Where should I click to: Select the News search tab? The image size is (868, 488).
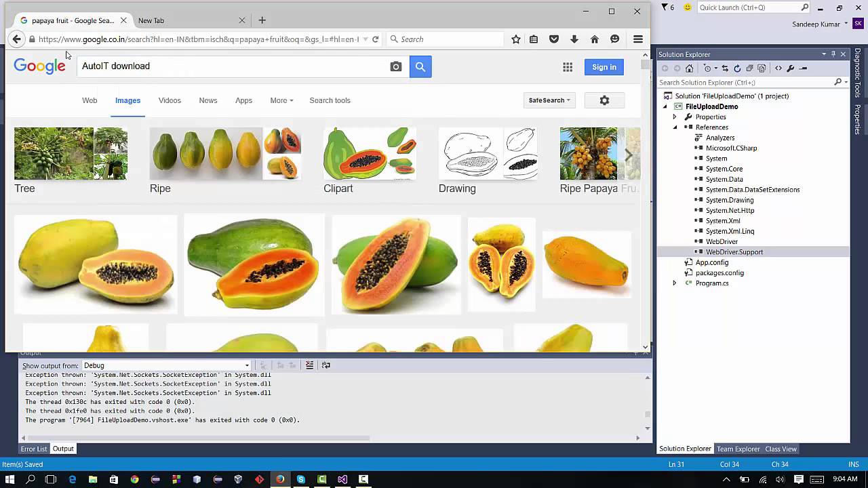[x=208, y=100]
